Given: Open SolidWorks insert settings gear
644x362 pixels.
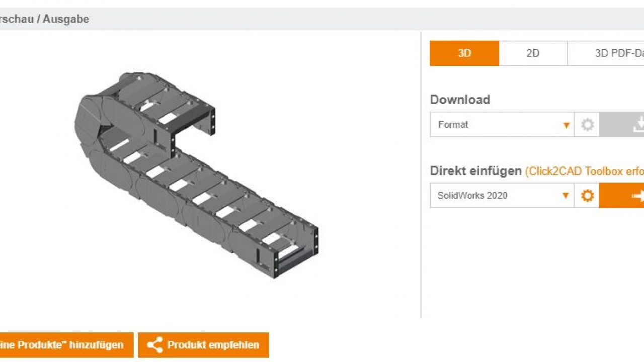Looking at the screenshot, I should pos(587,196).
